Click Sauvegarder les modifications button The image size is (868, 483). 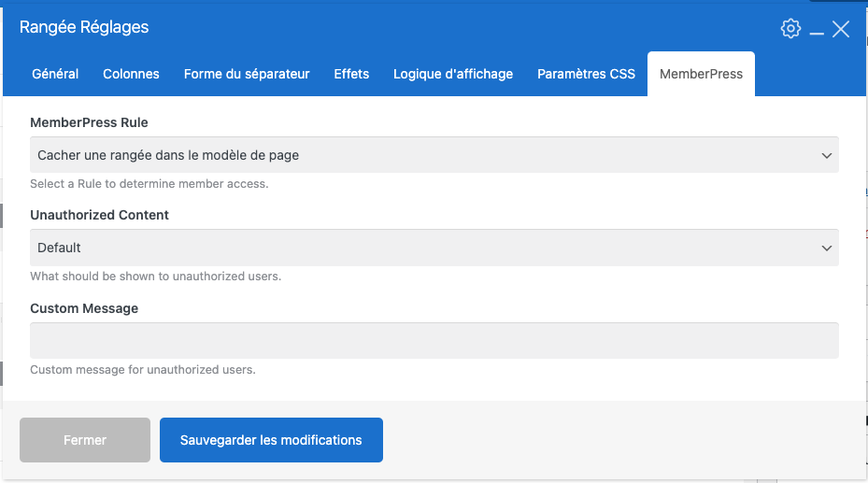pos(271,440)
